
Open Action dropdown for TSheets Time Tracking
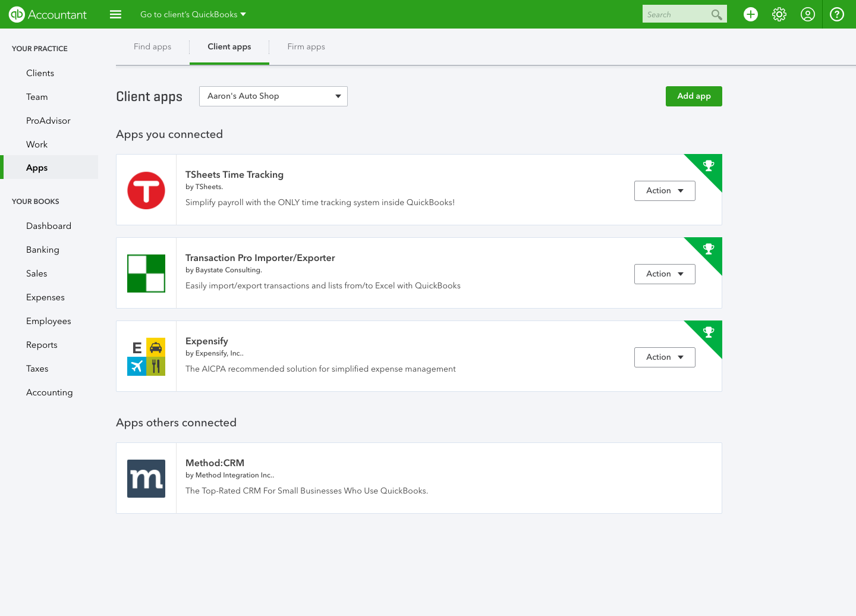[665, 191]
